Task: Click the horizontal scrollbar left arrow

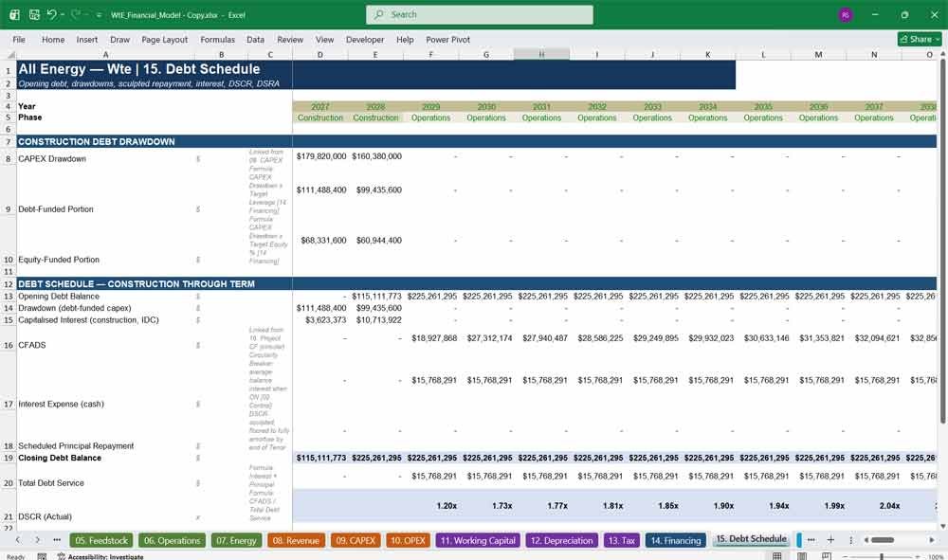Action: [866, 539]
